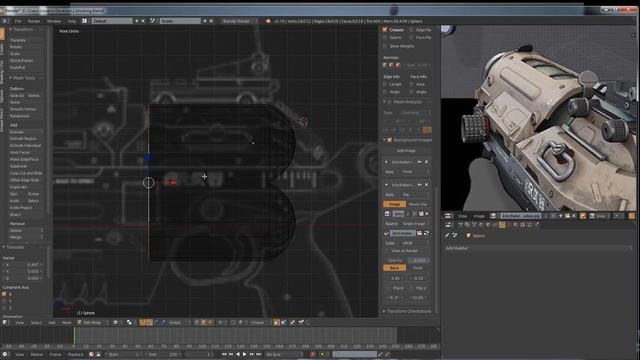The image size is (640, 360).
Task: Open the File menu
Action: (18, 21)
